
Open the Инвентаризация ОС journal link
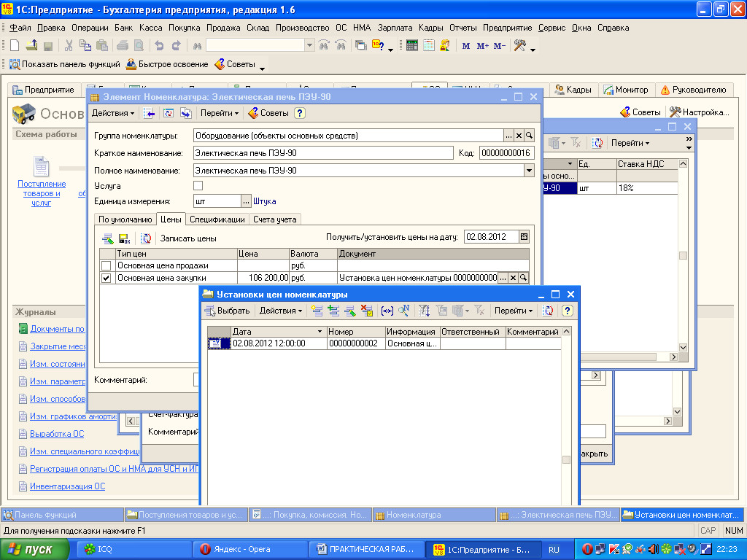68,486
